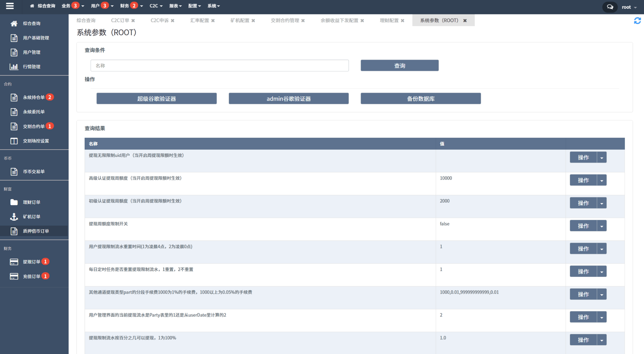Open 质押借币订单 in the sidebar
This screenshot has height=354, width=644.
tap(34, 231)
